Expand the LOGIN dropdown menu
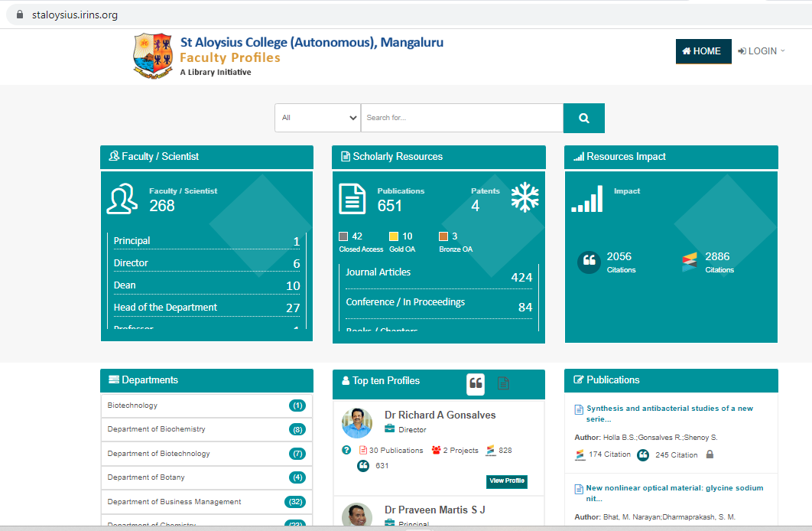 [x=762, y=51]
